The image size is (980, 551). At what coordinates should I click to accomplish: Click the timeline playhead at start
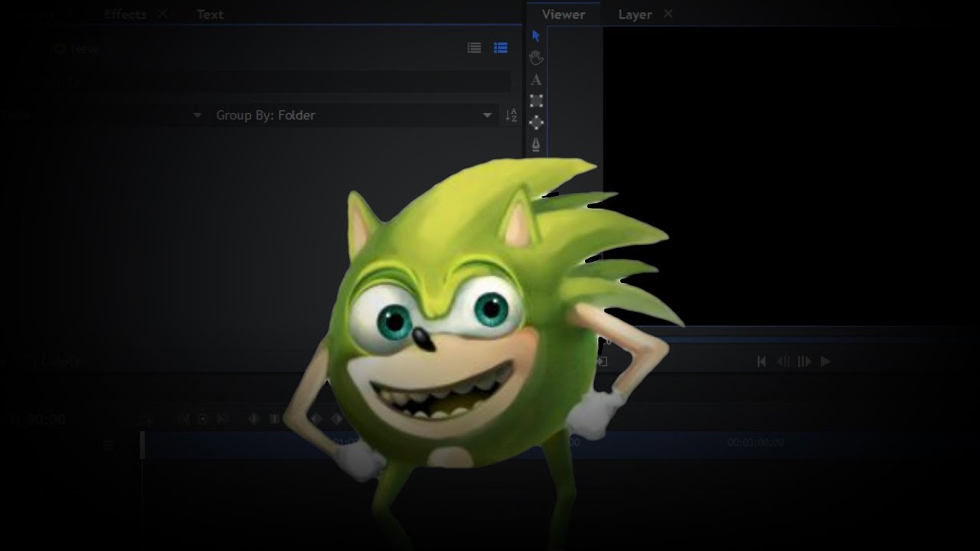142,445
